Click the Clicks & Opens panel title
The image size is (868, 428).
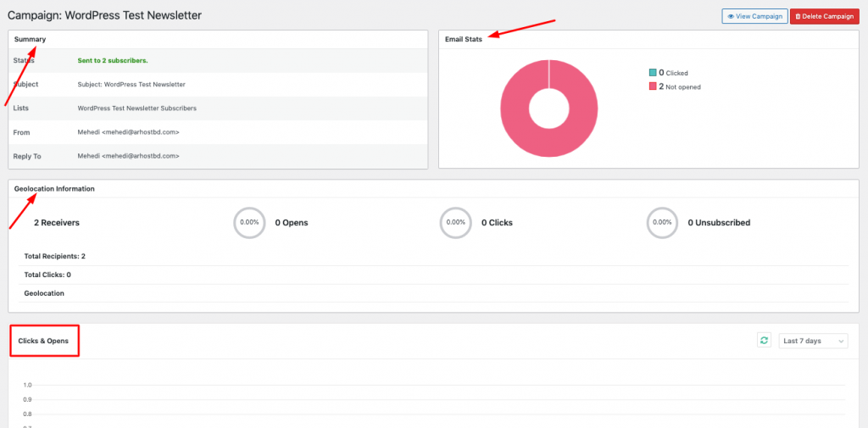(43, 341)
